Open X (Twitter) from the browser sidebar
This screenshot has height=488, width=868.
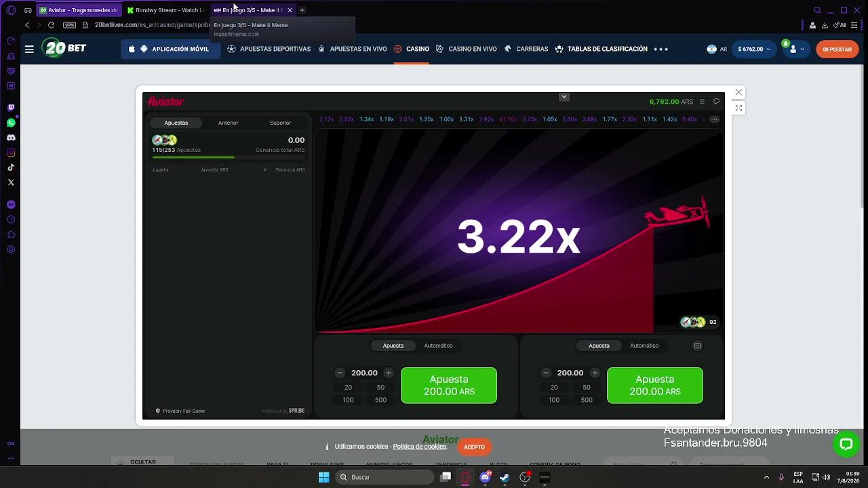11,182
